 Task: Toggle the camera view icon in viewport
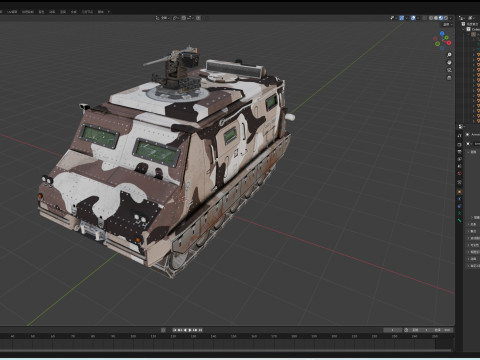[x=449, y=70]
